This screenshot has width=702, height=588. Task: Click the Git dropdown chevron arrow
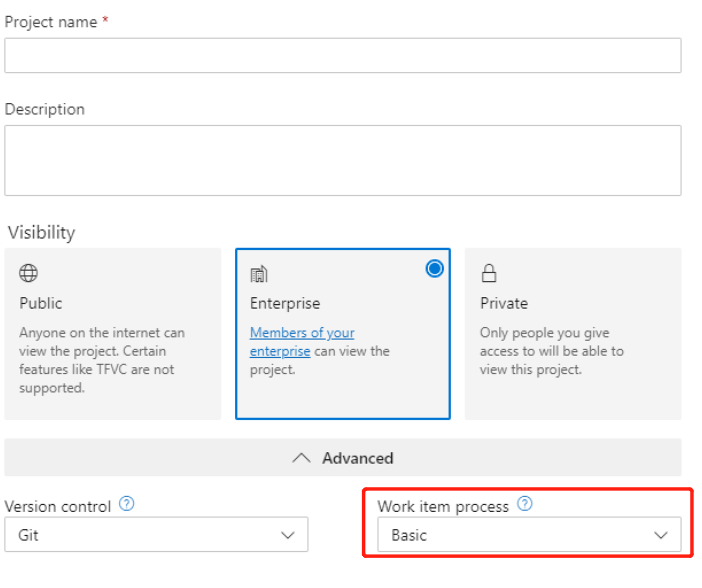(x=288, y=535)
